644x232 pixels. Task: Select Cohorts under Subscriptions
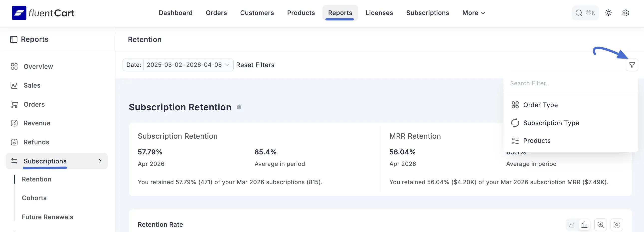[x=34, y=198]
